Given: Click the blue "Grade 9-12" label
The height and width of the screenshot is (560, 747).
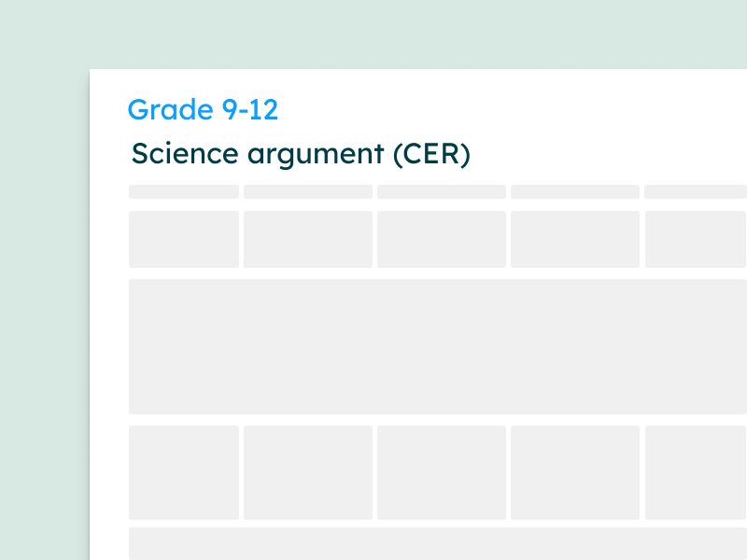Looking at the screenshot, I should point(203,110).
